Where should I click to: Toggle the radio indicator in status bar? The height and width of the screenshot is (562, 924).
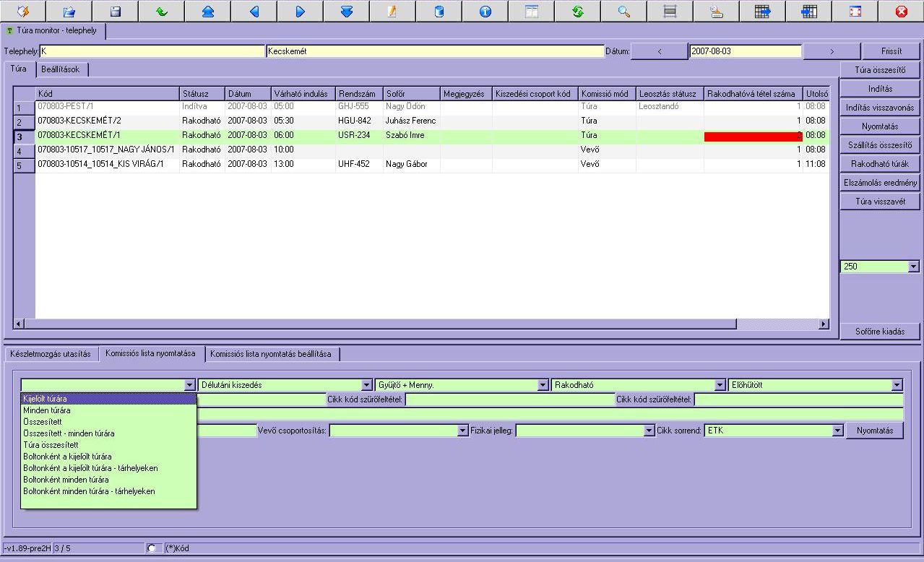152,548
